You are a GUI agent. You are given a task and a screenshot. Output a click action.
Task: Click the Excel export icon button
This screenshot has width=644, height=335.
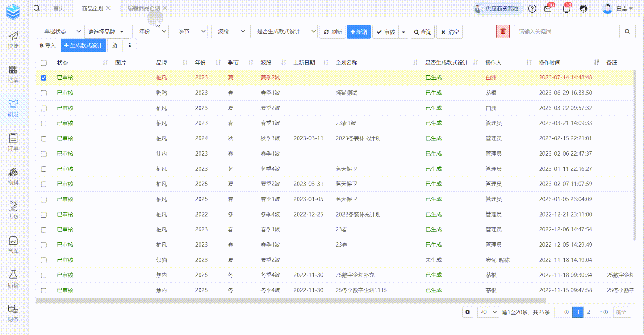click(114, 46)
